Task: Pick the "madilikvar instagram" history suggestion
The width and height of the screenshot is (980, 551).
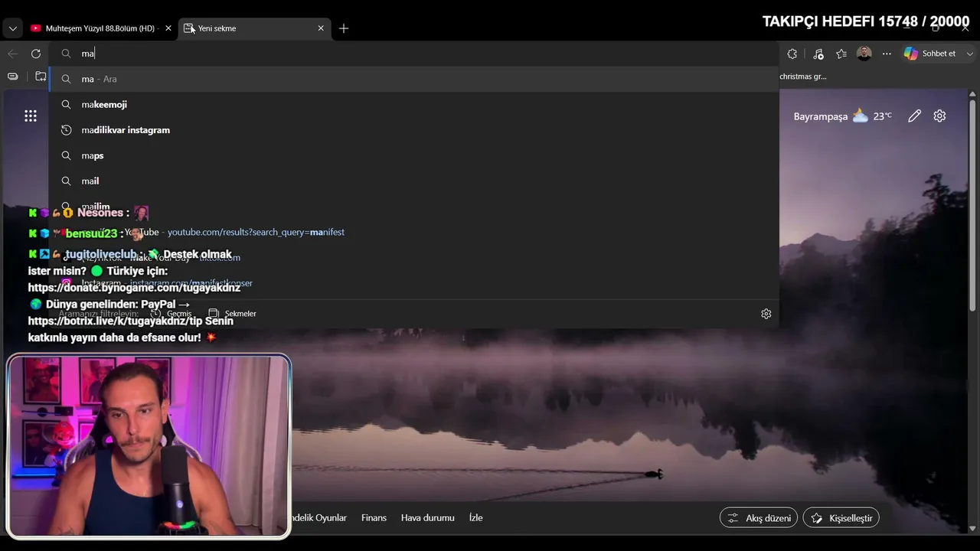Action: (413, 130)
